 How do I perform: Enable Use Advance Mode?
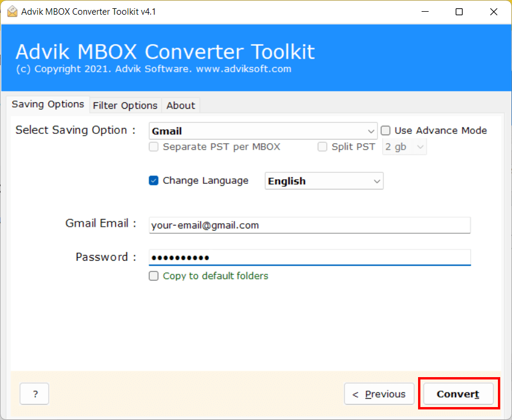click(x=386, y=130)
